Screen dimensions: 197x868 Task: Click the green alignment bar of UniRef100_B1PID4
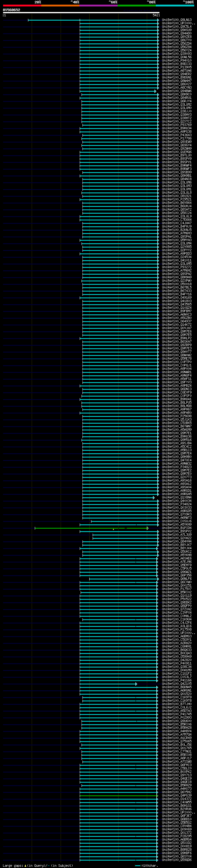tap(91, 528)
